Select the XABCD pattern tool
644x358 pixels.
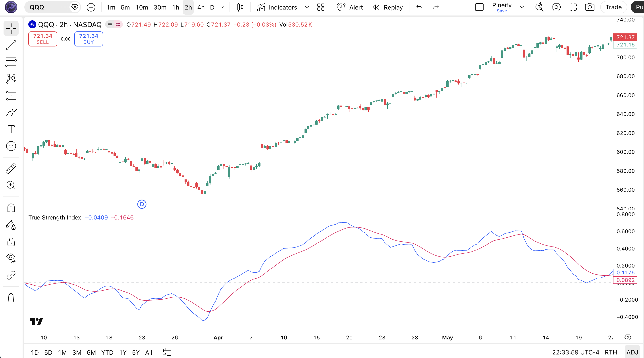click(11, 79)
